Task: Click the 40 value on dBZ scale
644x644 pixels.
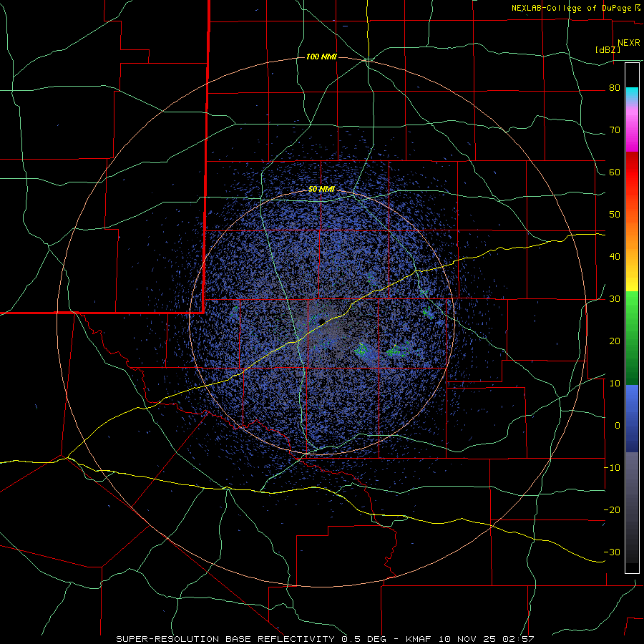Action: click(x=615, y=257)
